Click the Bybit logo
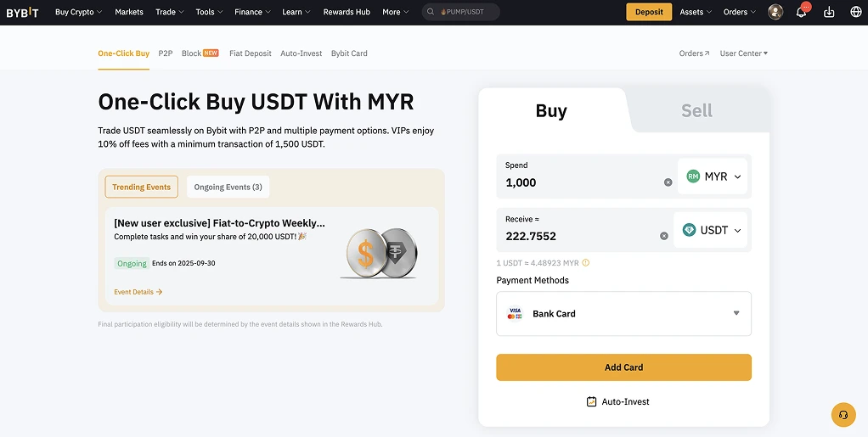This screenshot has width=868, height=437. (x=22, y=12)
